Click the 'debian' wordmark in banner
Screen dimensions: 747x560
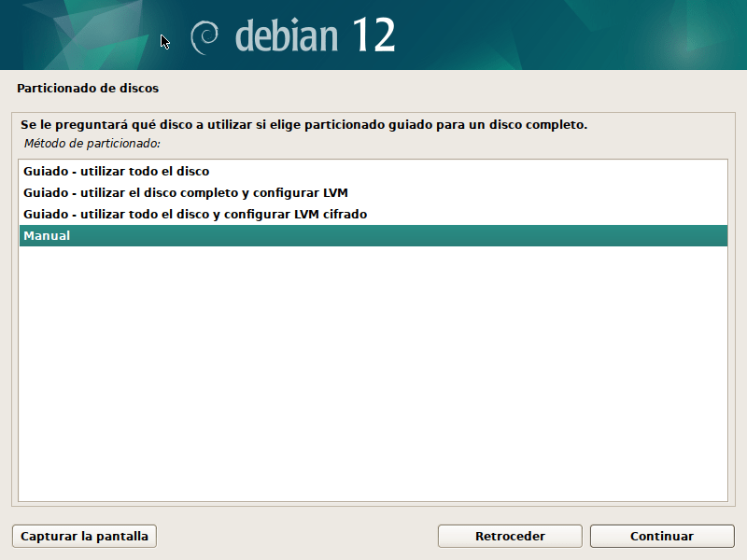pyautogui.click(x=287, y=35)
